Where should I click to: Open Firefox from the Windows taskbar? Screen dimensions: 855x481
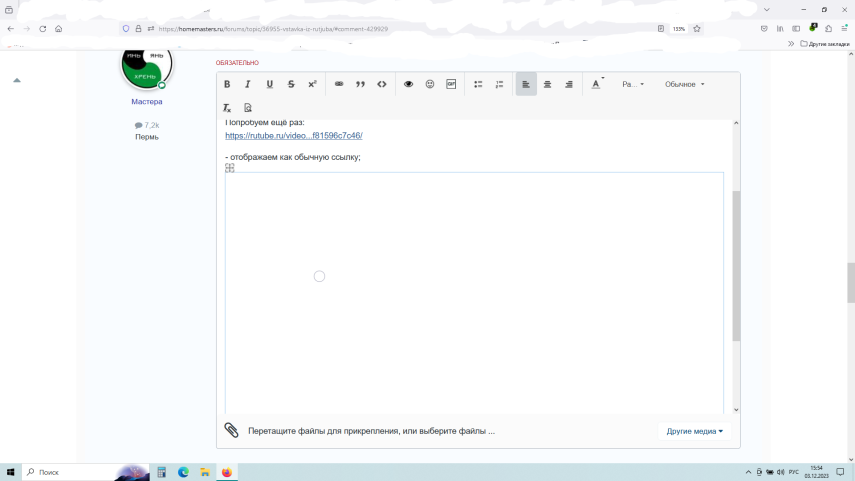[227, 472]
